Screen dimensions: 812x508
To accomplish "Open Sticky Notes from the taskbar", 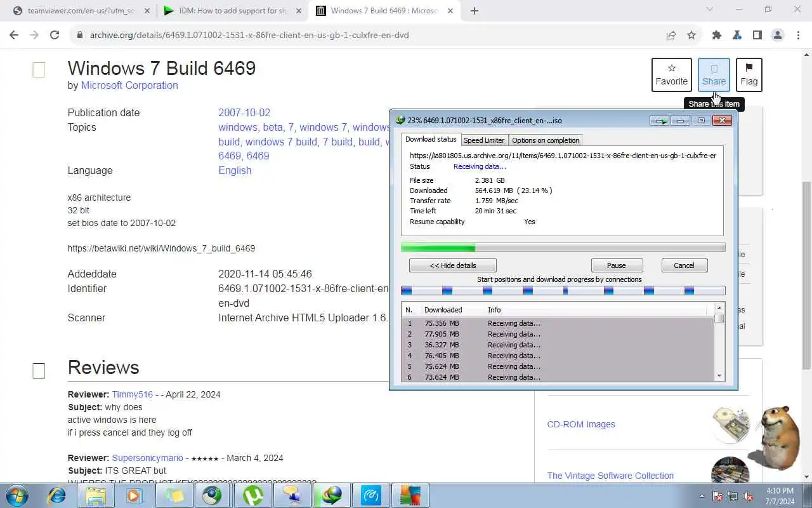I will tap(174, 495).
